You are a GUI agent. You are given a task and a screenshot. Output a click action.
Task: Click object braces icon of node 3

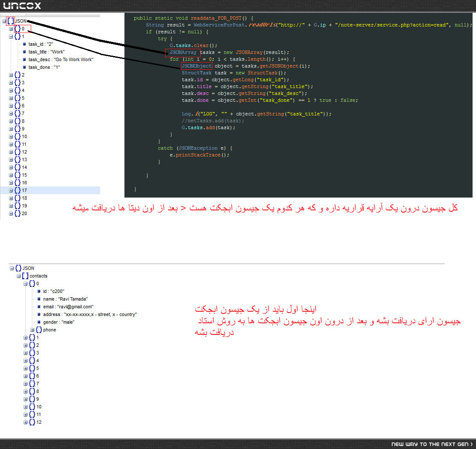18,83
